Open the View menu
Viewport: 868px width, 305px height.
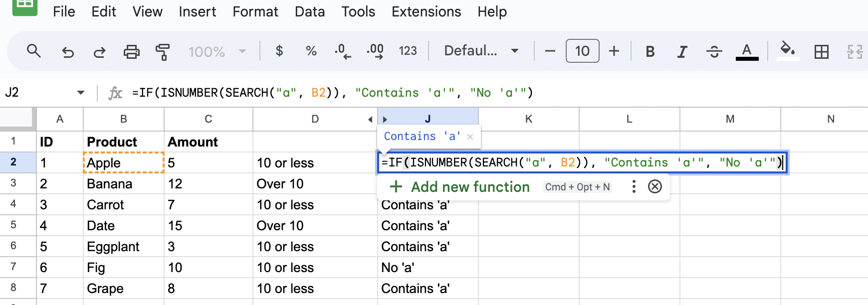[x=148, y=11]
